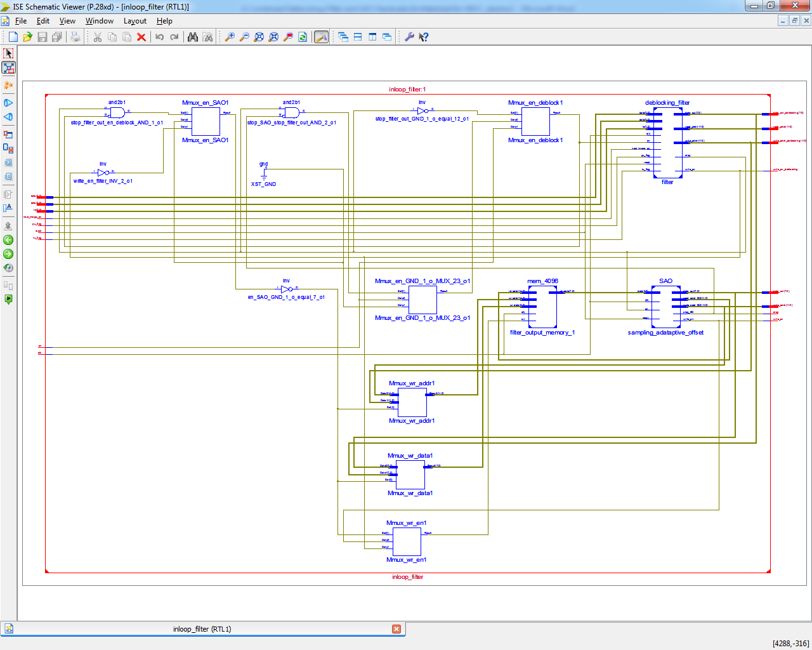812x650 pixels.
Task: Click the overlapping windows icon
Action: [387, 37]
